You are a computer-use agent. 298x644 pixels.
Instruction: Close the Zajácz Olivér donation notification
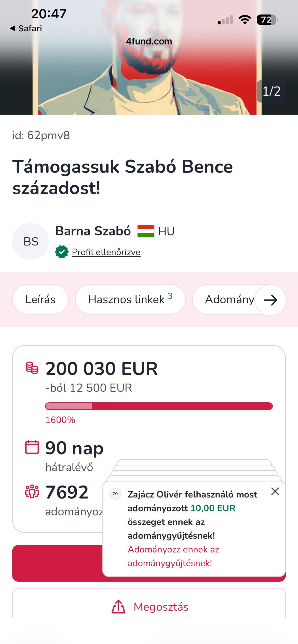click(x=275, y=491)
